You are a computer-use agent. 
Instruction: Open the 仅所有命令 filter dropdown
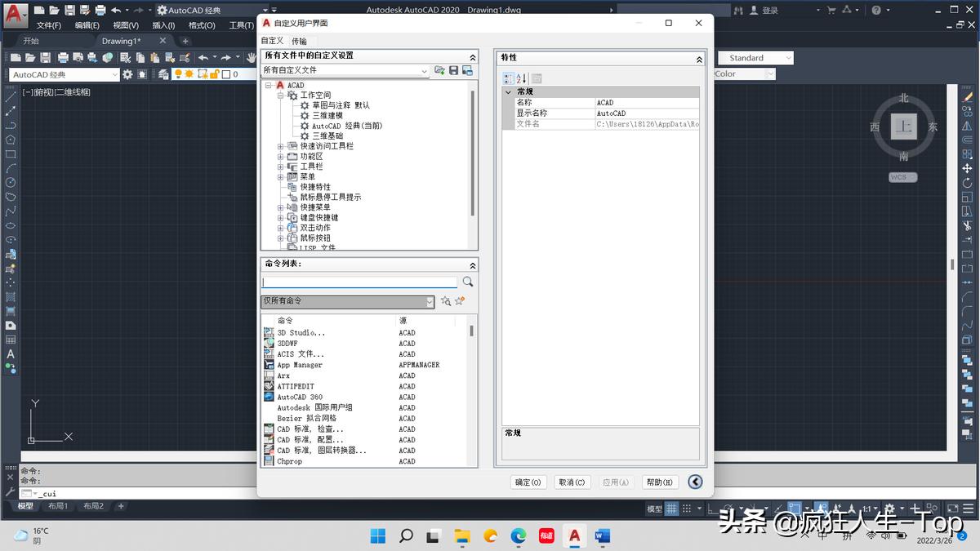428,302
